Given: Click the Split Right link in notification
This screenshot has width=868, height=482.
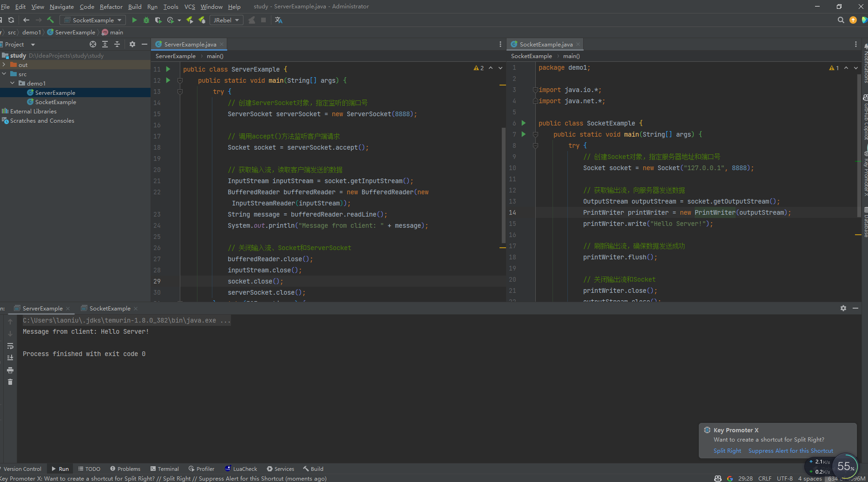Looking at the screenshot, I should click(727, 451).
